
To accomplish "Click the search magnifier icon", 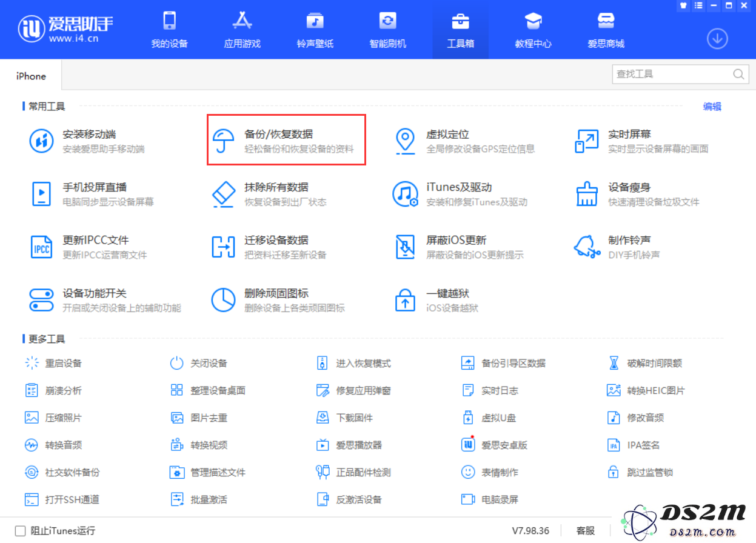I will pyautogui.click(x=738, y=74).
